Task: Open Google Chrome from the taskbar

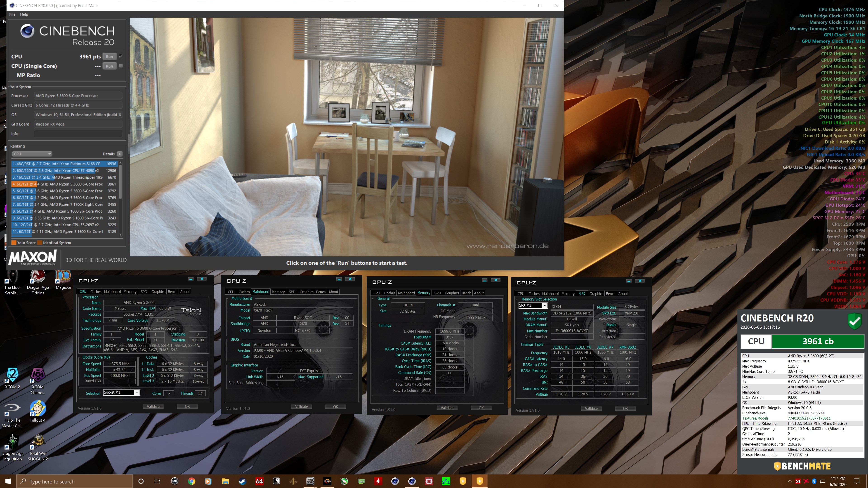Action: point(191,481)
